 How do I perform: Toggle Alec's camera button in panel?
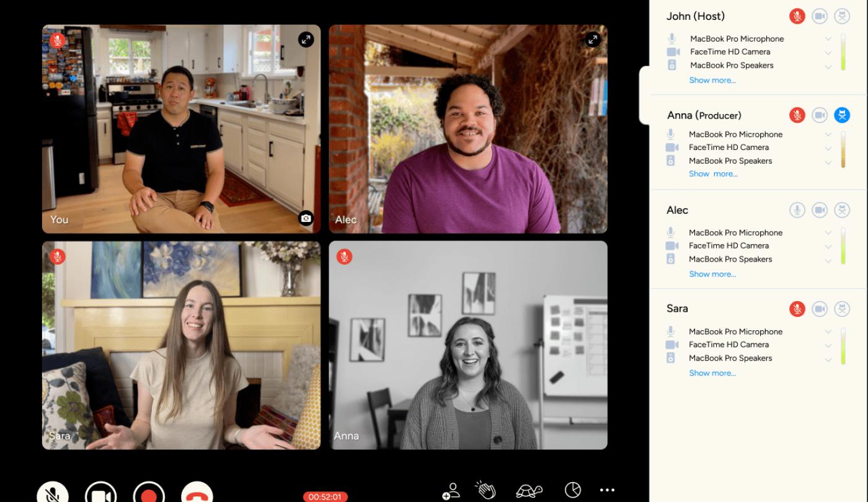pyautogui.click(x=820, y=210)
